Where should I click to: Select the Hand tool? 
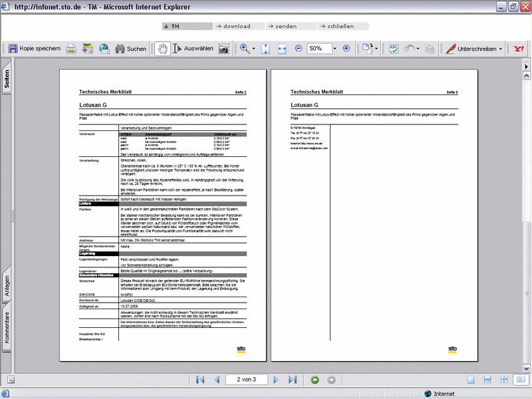[162, 49]
